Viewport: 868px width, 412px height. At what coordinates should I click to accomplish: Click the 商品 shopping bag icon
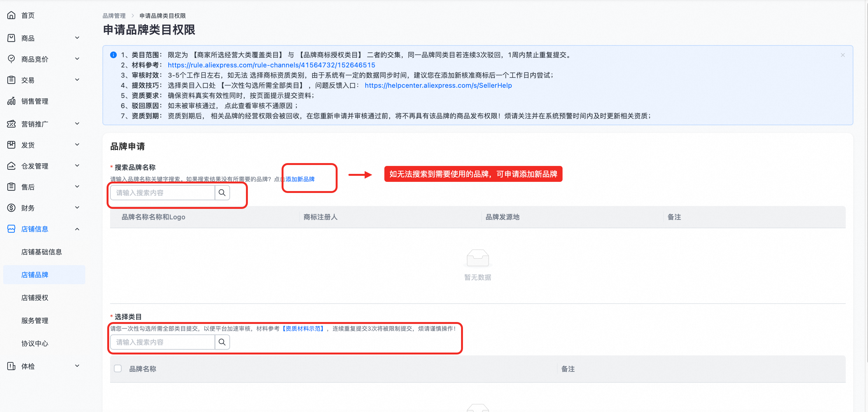[11, 38]
